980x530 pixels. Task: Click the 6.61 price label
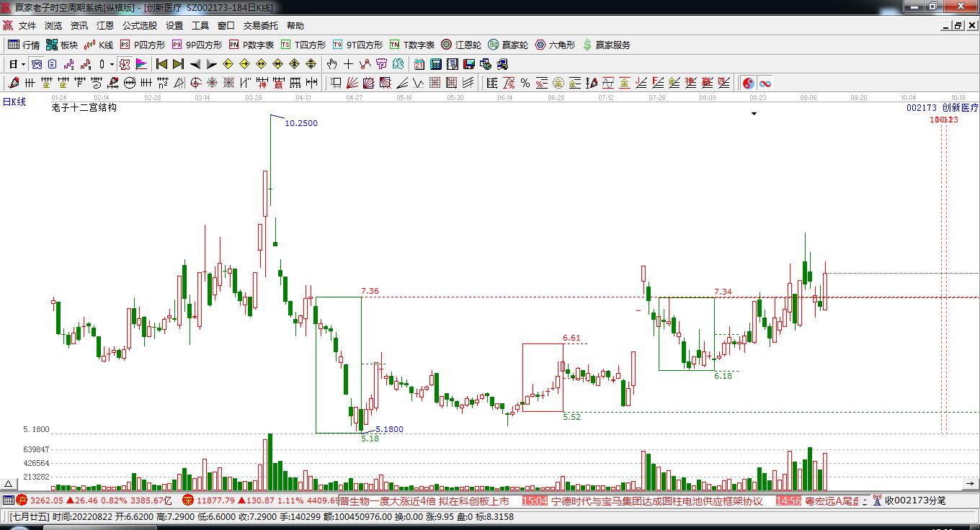571,338
